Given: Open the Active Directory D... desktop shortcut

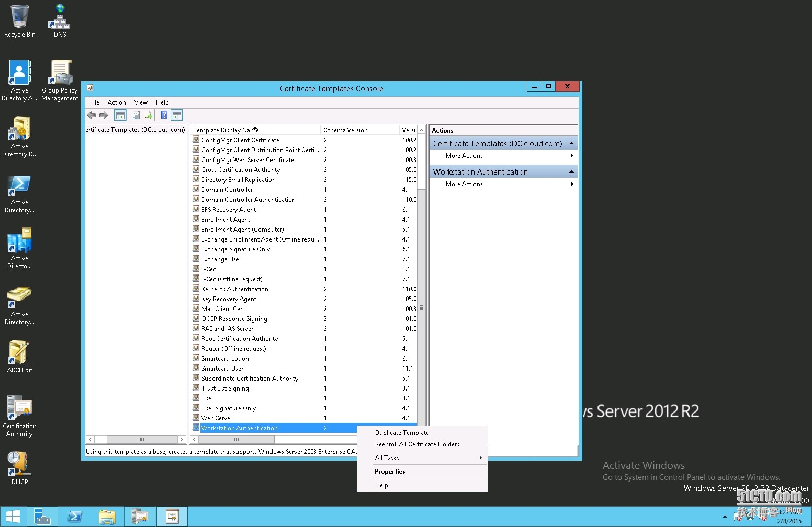Looking at the screenshot, I should point(20,136).
